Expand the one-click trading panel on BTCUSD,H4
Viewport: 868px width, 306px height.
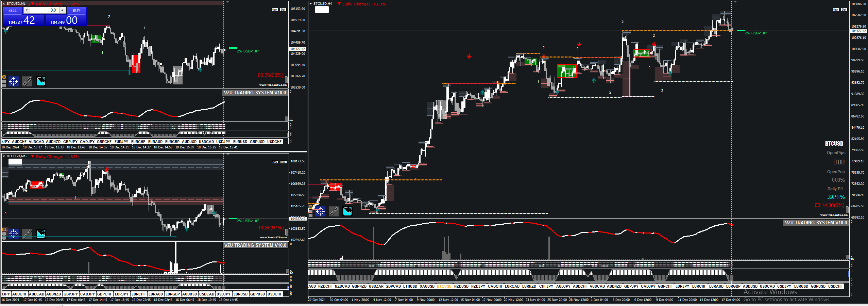click(x=310, y=3)
